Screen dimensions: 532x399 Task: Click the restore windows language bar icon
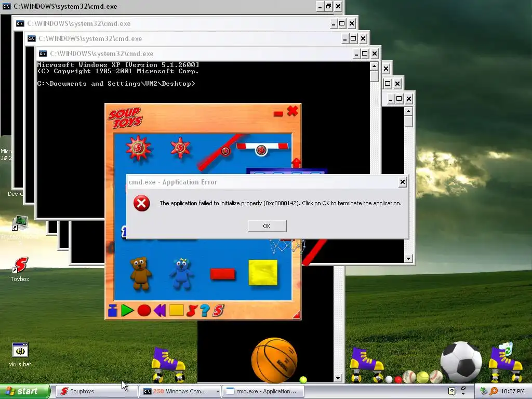pyautogui.click(x=463, y=389)
